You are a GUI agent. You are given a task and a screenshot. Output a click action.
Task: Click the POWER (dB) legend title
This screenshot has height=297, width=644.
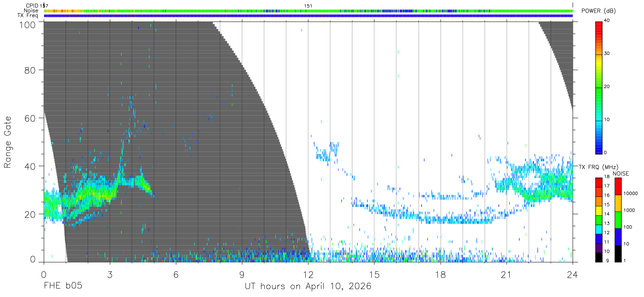(599, 11)
